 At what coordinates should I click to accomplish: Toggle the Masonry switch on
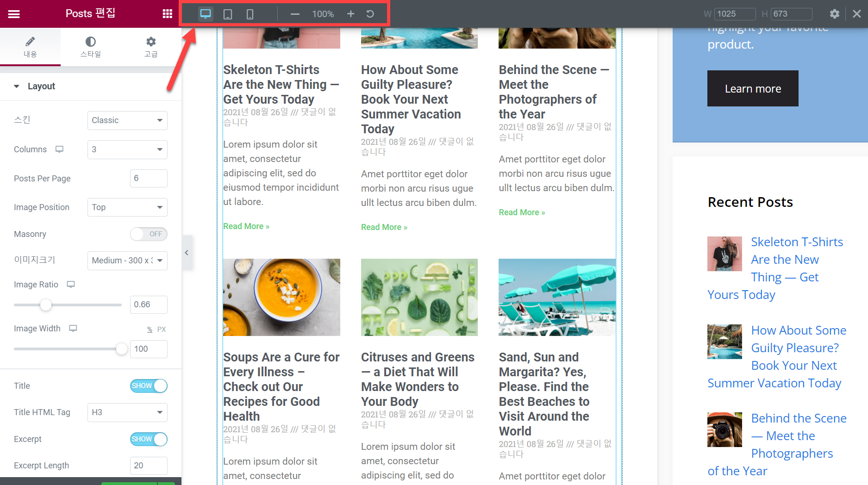(x=149, y=234)
